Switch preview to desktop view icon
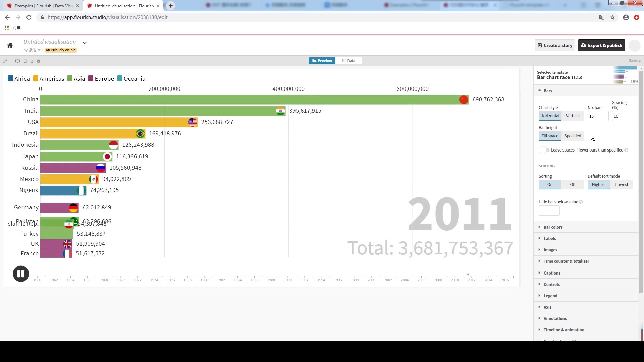Image resolution: width=644 pixels, height=362 pixels. click(x=17, y=61)
